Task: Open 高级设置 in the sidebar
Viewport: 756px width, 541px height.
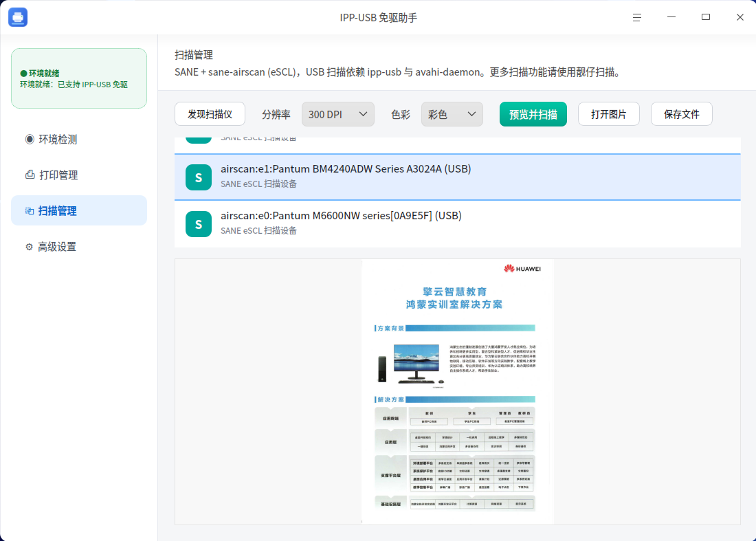Action: pos(79,246)
